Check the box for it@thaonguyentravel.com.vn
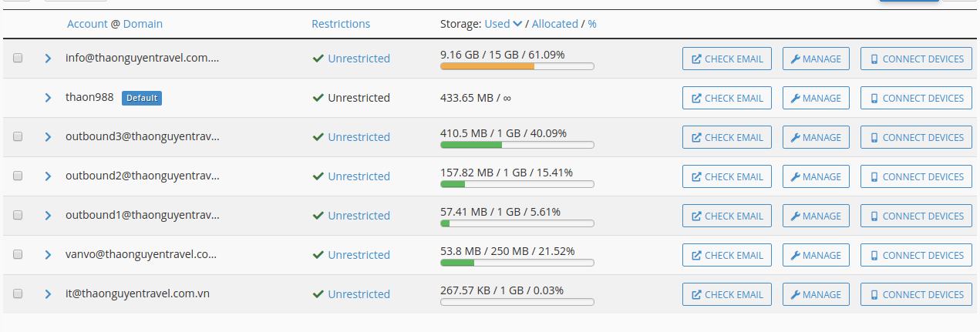 (x=19, y=293)
